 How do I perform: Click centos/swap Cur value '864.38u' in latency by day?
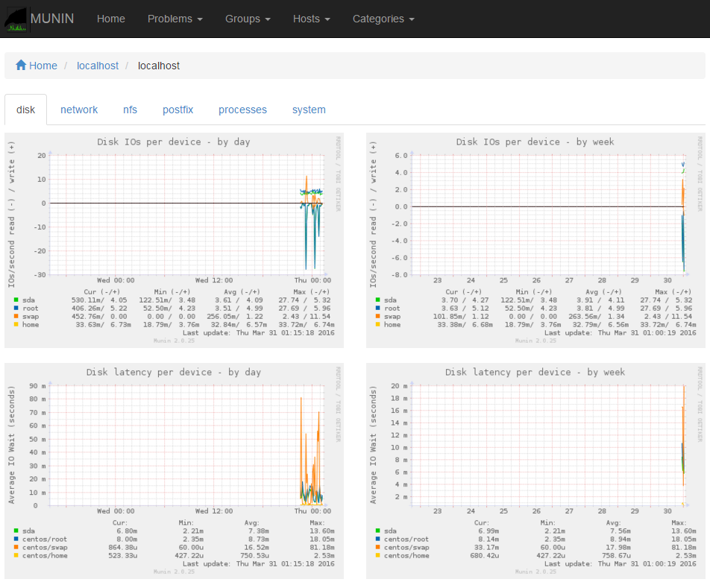click(122, 547)
